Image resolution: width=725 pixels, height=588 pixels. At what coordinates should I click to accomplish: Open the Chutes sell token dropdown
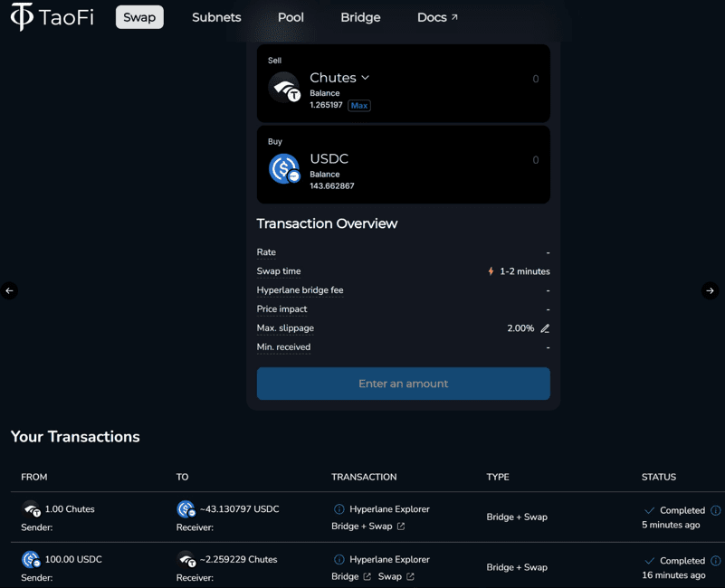pos(339,78)
